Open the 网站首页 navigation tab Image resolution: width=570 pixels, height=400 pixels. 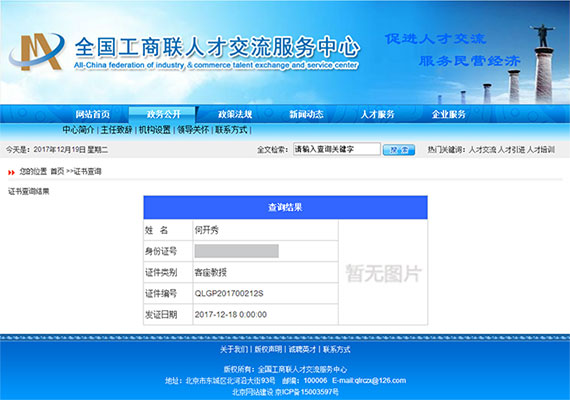click(93, 114)
